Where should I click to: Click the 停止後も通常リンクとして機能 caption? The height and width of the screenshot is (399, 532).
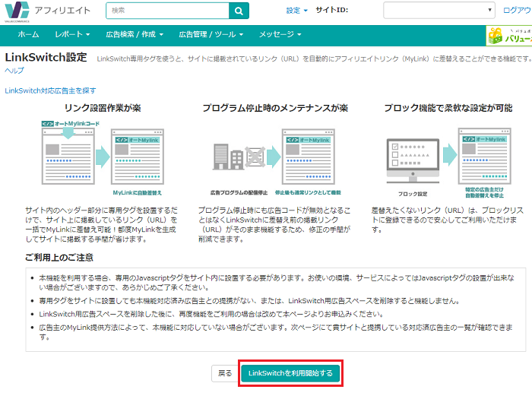[x=308, y=193]
